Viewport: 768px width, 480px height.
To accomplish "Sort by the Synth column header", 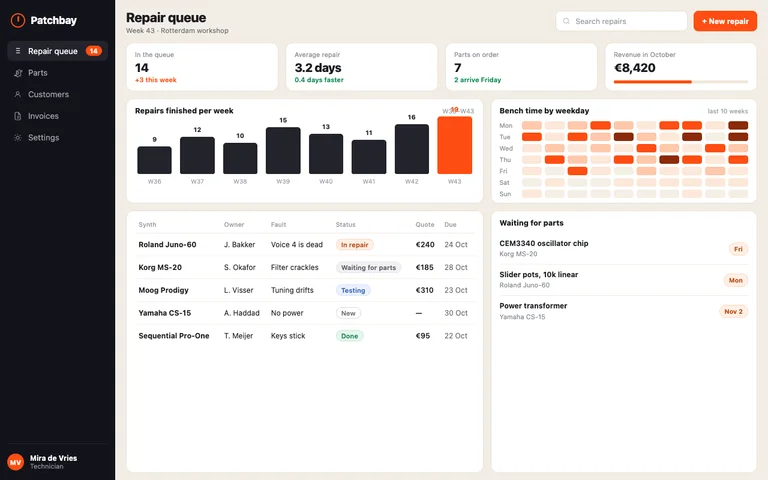I will tap(147, 224).
